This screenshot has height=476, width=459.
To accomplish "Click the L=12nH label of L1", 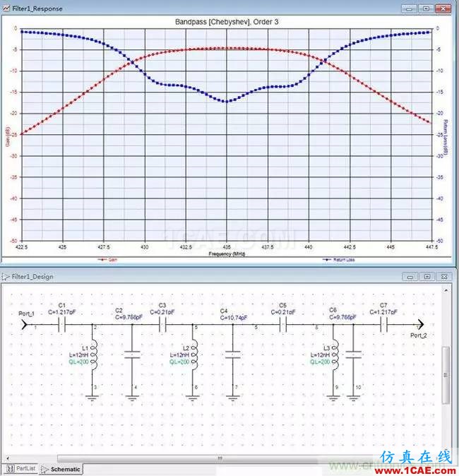I will (79, 355).
